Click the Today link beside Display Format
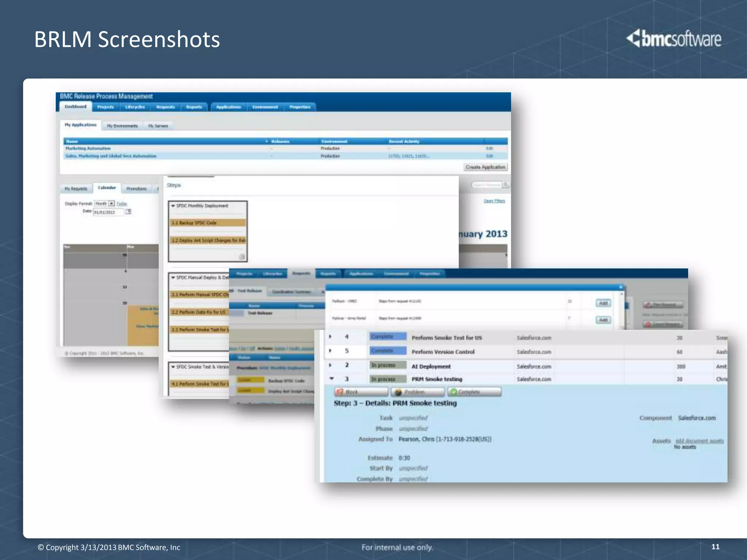Image resolution: width=747 pixels, height=560 pixels. pos(122,204)
